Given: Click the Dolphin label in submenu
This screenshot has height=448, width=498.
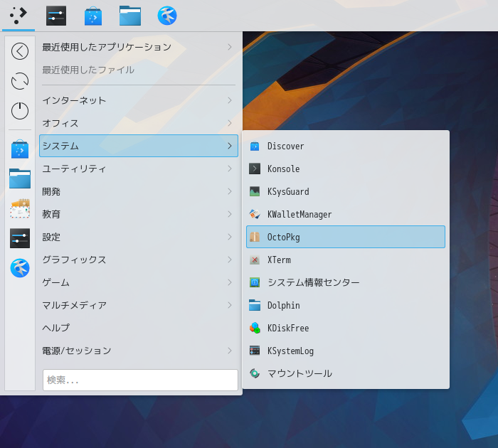Looking at the screenshot, I should (284, 306).
